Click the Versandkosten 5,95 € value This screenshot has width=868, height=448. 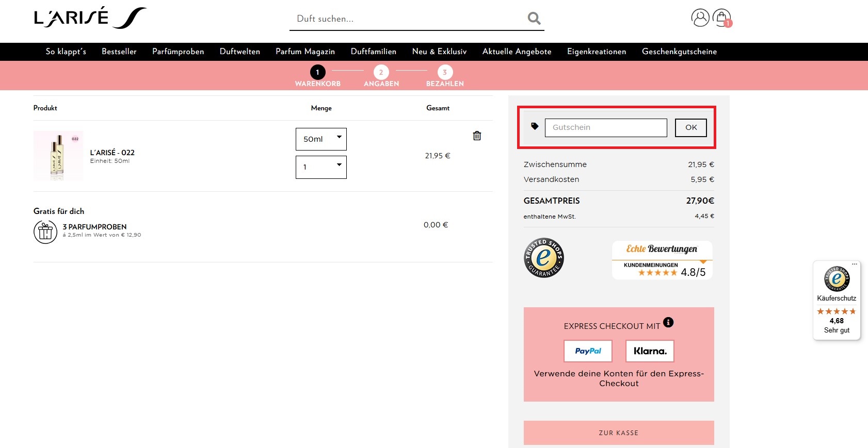point(702,179)
